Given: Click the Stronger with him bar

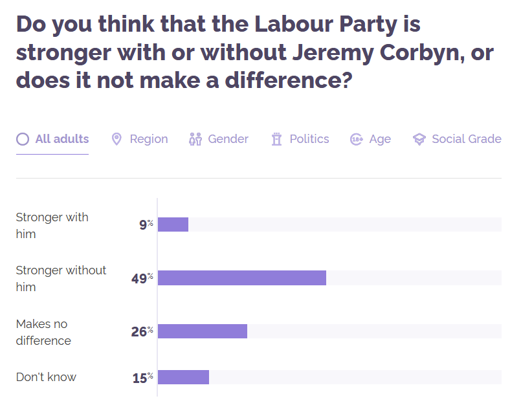Looking at the screenshot, I should [x=173, y=224].
